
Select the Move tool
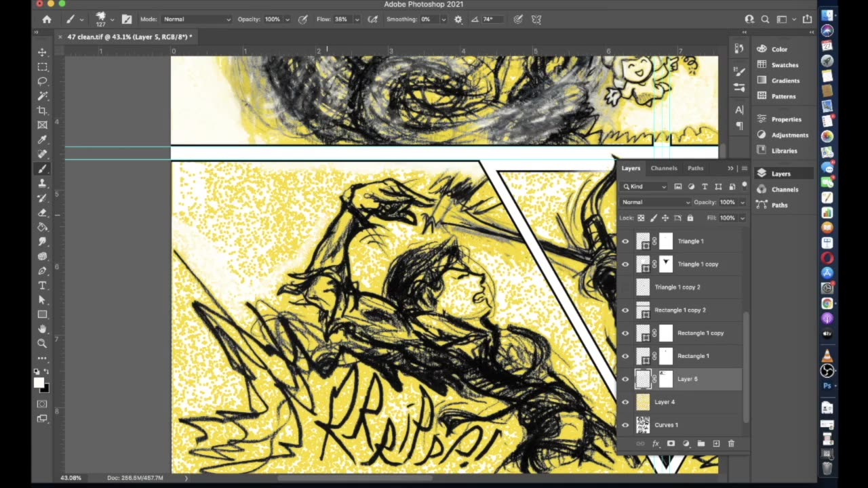(42, 52)
